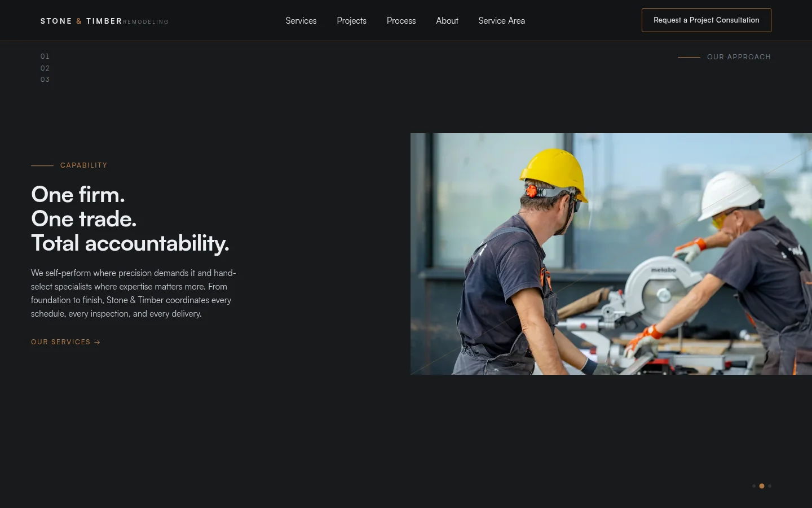Screen dimensions: 812x508
Task: Follow the Our Services arrow link
Action: tap(65, 342)
